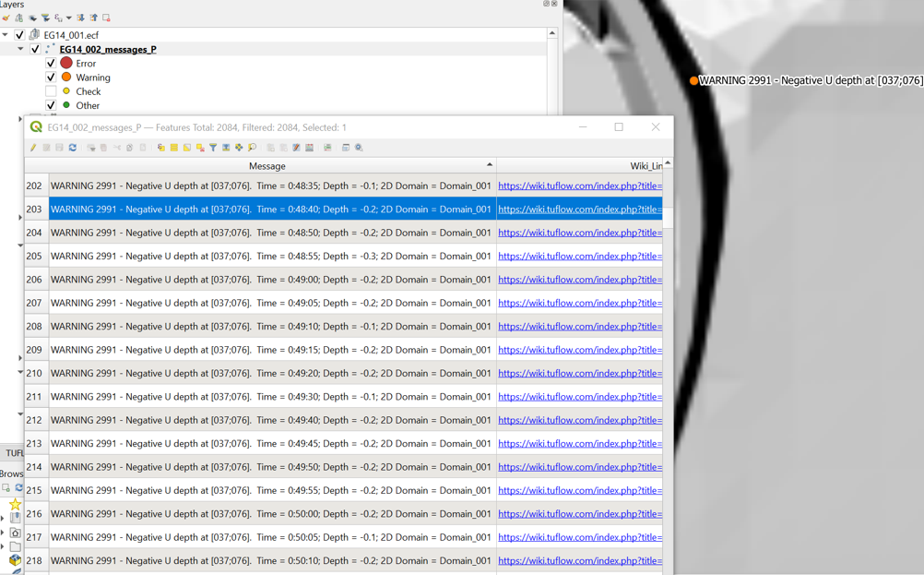Screen dimensions: 924x575
Task: Open the Layer Styling panel brush icon
Action: [x=6, y=18]
